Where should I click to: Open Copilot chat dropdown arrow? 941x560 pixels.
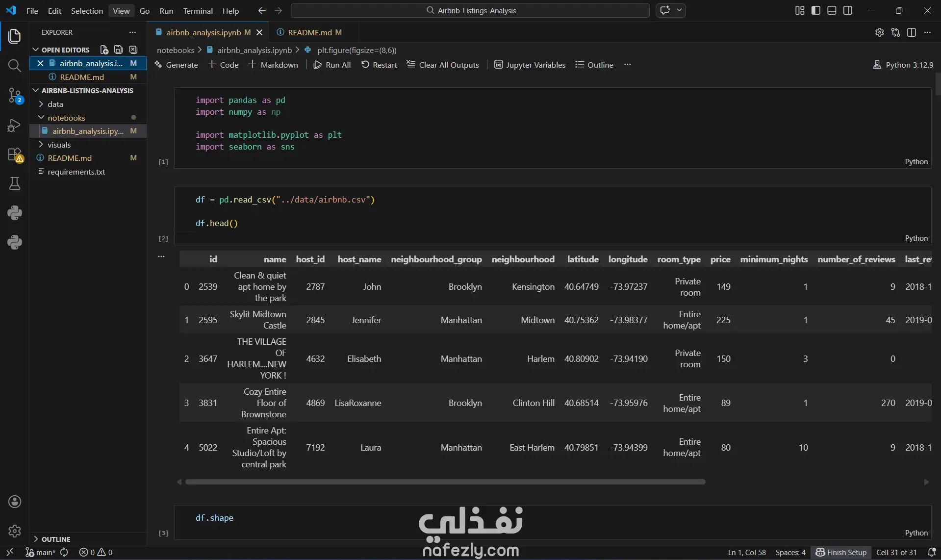coord(679,10)
